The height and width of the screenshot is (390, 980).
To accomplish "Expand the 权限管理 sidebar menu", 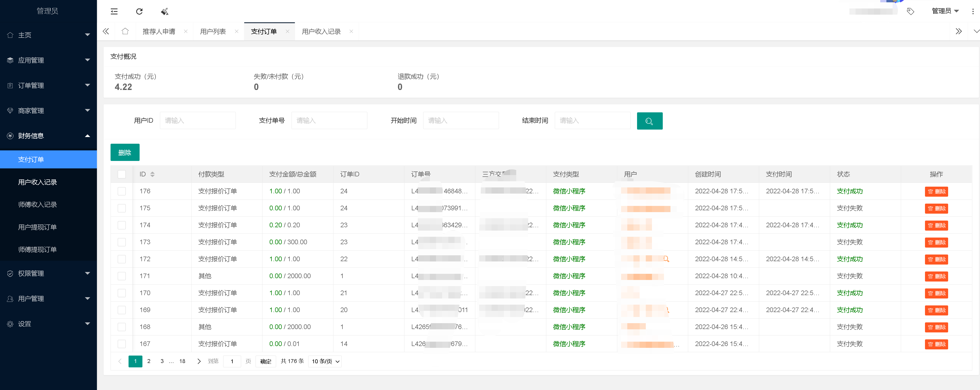I will point(48,273).
